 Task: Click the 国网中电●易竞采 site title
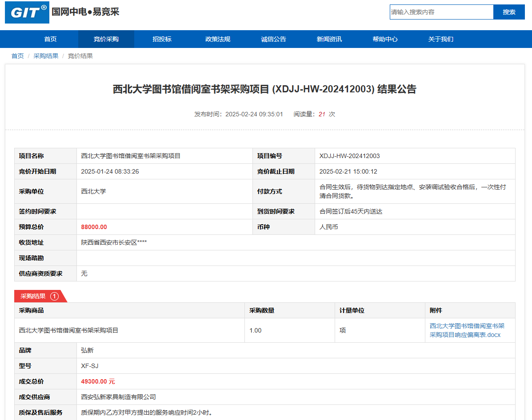coord(85,12)
